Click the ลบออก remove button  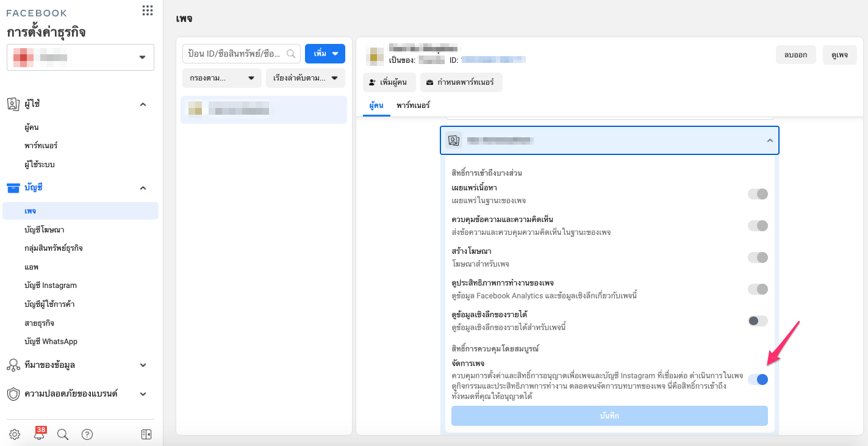[x=796, y=55]
